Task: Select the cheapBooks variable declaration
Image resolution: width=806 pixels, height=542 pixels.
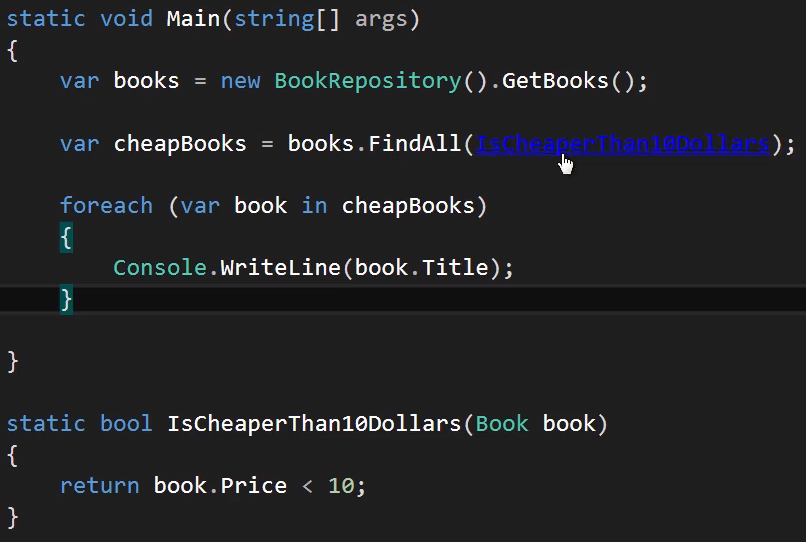Action: [180, 143]
